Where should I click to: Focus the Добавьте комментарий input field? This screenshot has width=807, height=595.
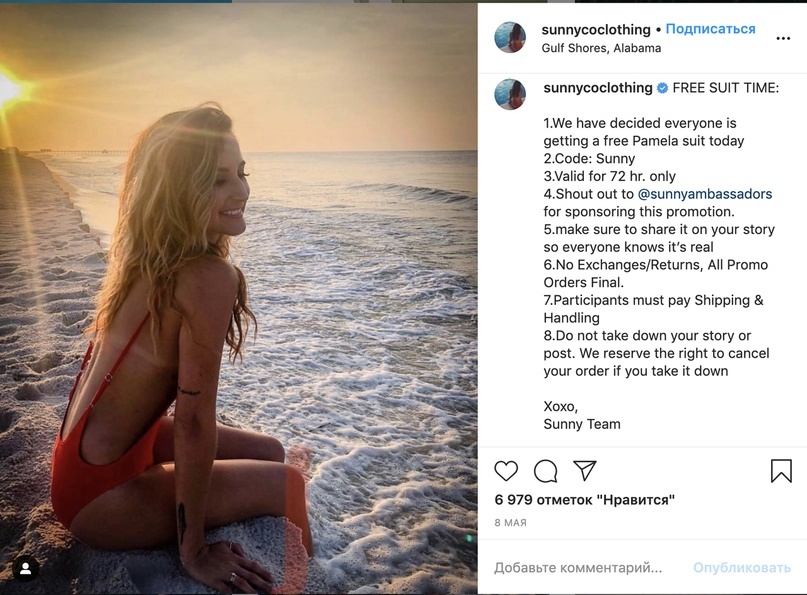click(578, 568)
